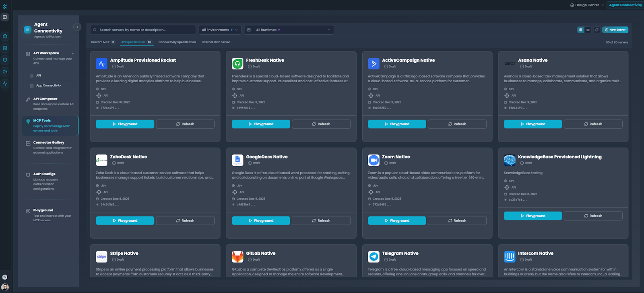
Task: Click the GitLab Native fox logo
Action: [x=237, y=257]
